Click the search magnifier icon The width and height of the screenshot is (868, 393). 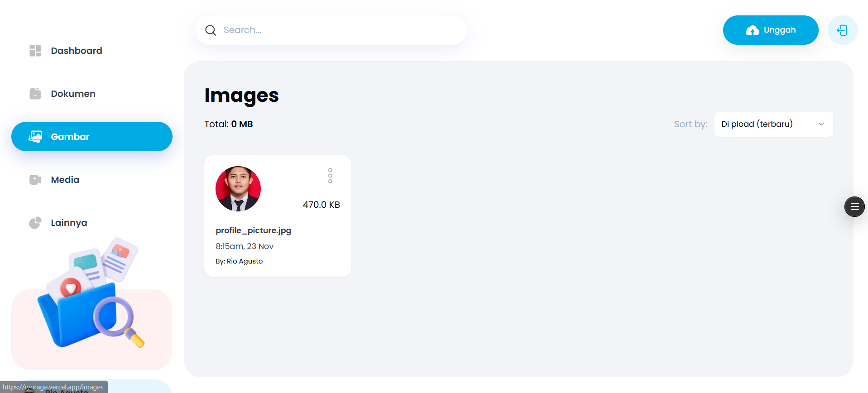click(x=211, y=30)
